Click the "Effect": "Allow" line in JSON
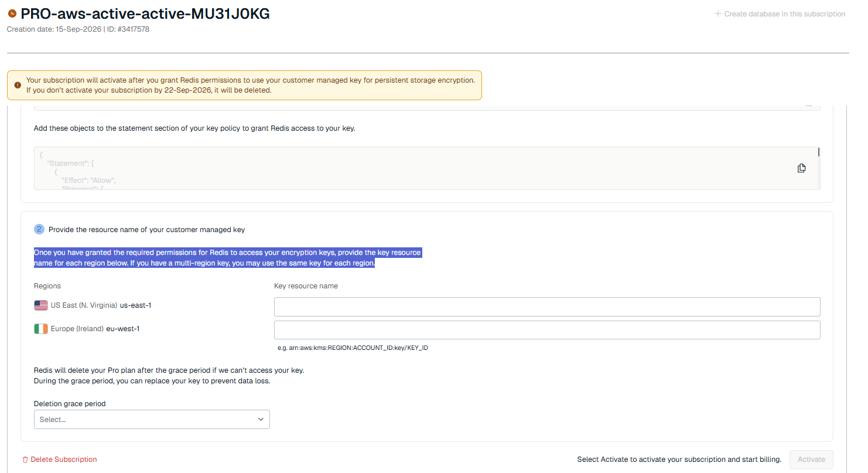868x473 pixels. point(88,181)
